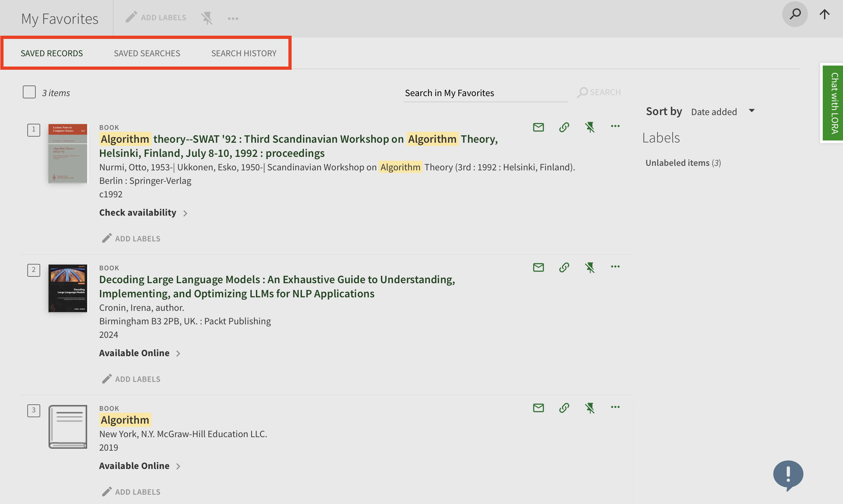Click the back-to-top arrow icon
Screen dimensions: 843x504
click(x=824, y=14)
